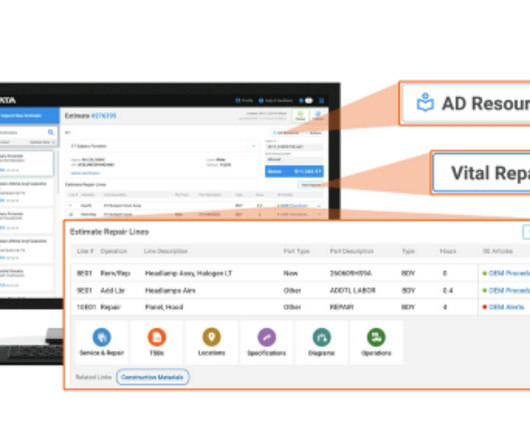This screenshot has height=442, width=530.
Task: Open the Profile menu item
Action: pos(244,100)
